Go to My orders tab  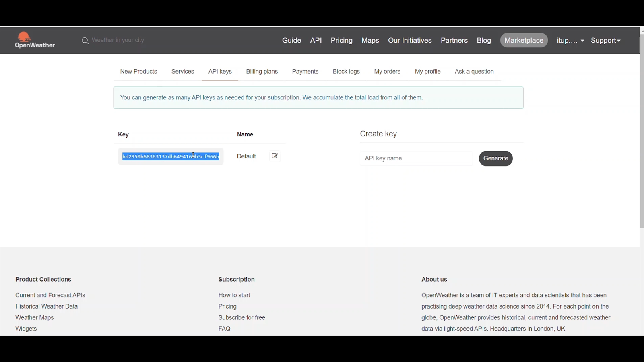pyautogui.click(x=387, y=72)
